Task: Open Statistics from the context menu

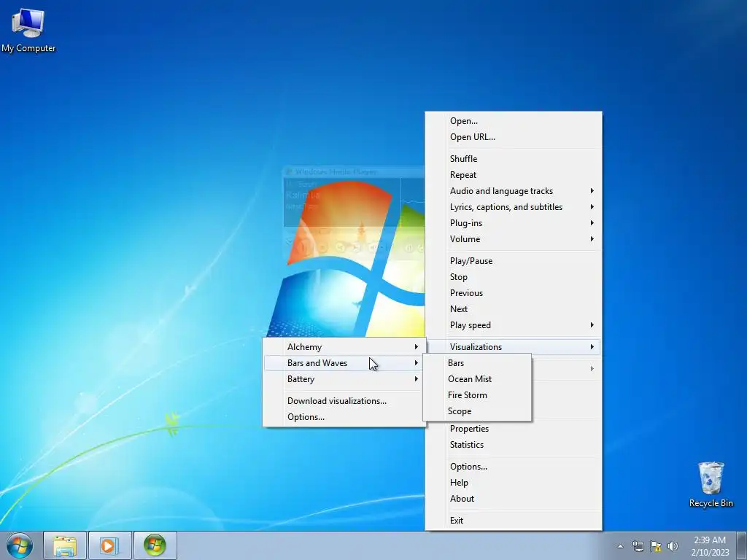Action: pos(514,445)
